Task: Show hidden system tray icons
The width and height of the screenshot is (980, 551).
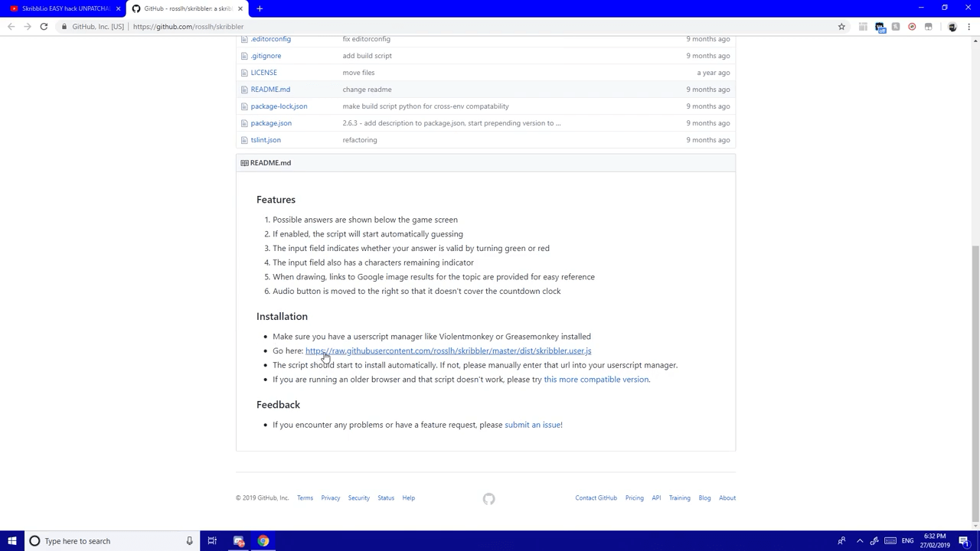Action: [x=860, y=541]
